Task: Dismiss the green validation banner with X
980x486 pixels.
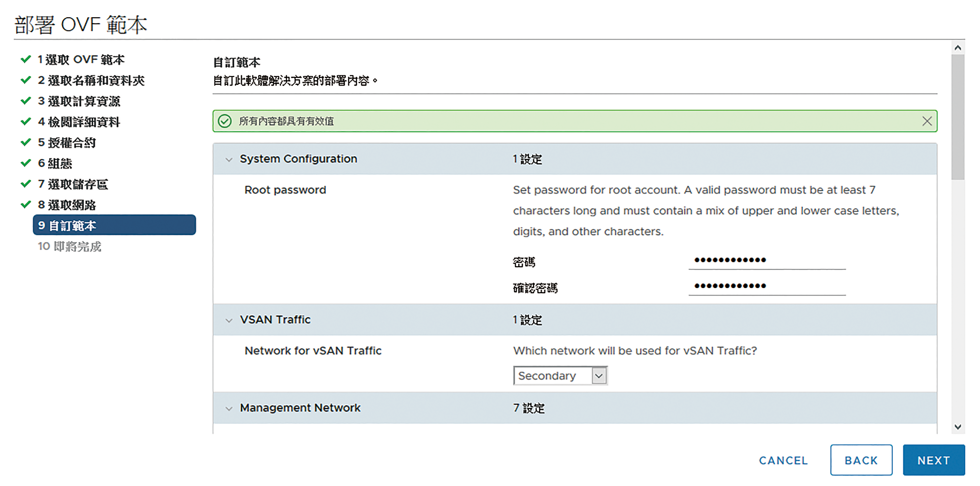Action: 927,121
